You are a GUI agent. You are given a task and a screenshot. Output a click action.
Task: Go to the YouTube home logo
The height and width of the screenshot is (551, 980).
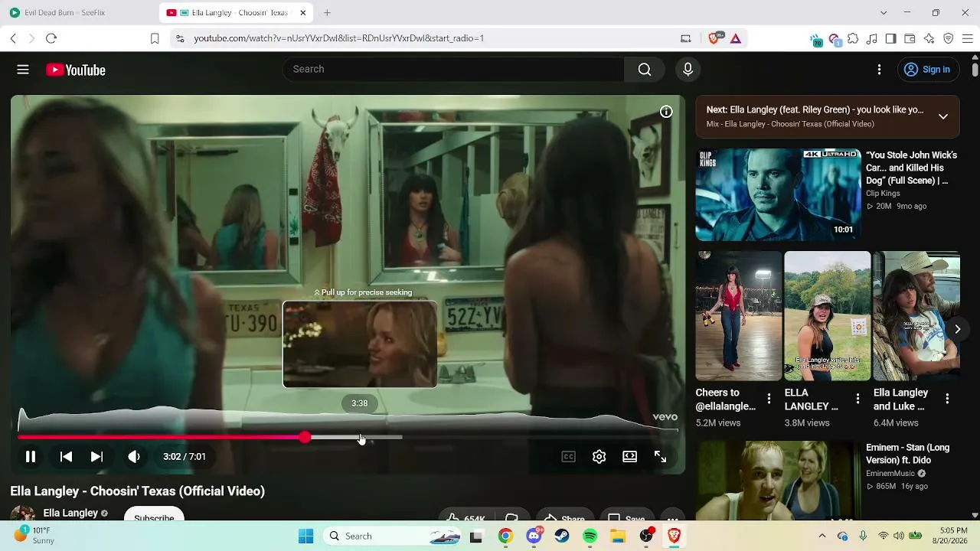[76, 70]
